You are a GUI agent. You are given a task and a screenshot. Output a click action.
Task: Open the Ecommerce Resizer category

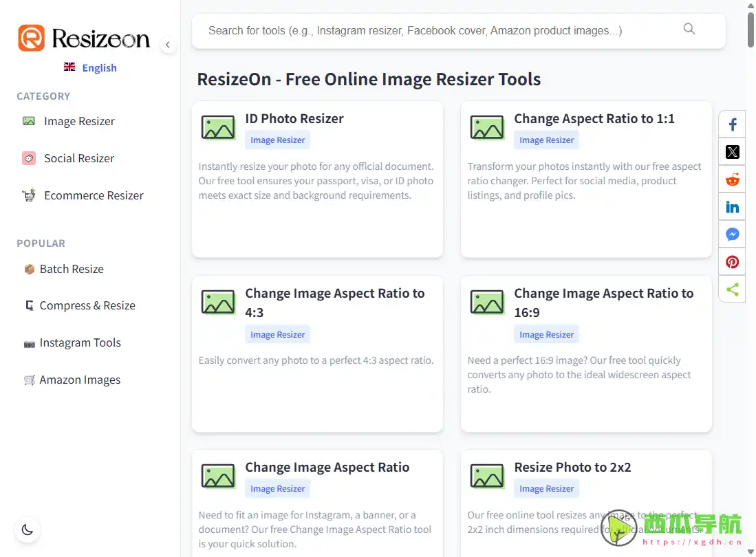[x=94, y=195]
